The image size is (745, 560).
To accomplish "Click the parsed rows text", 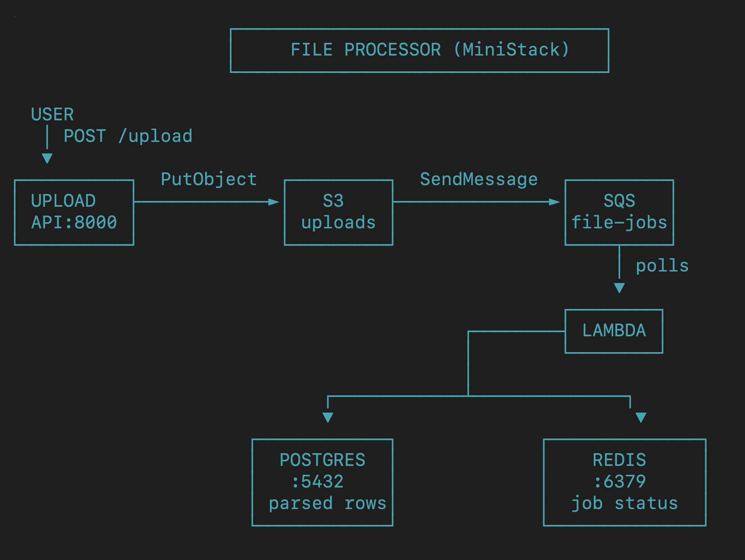I will coord(327,503).
